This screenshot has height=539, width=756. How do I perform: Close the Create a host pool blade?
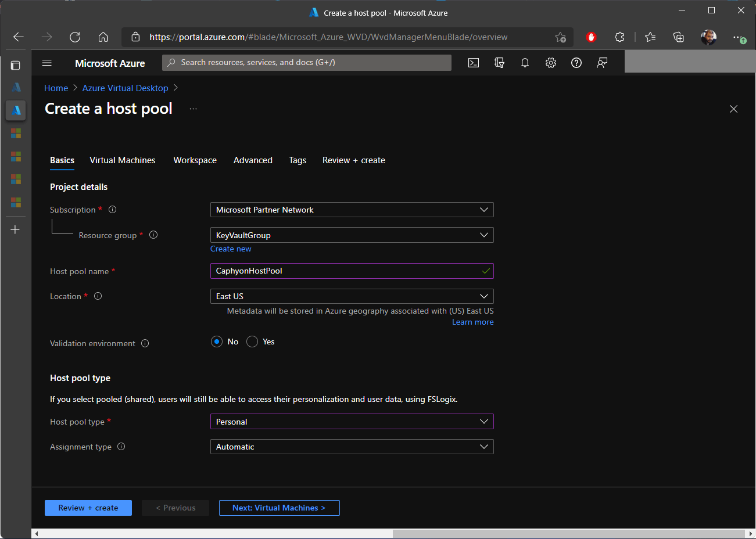pos(733,109)
